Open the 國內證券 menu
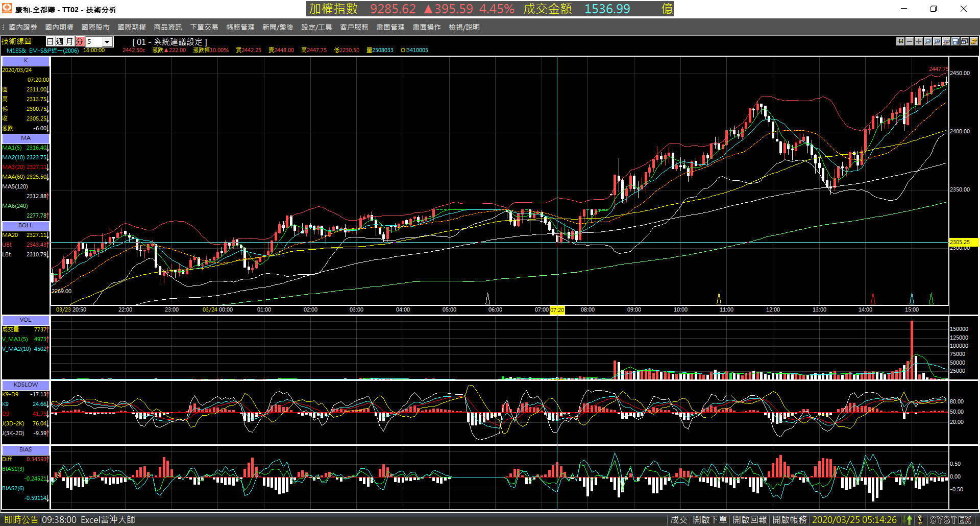980x526 pixels. point(23,27)
